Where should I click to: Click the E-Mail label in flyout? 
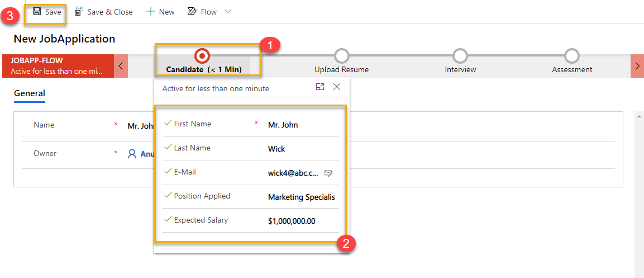click(x=185, y=172)
